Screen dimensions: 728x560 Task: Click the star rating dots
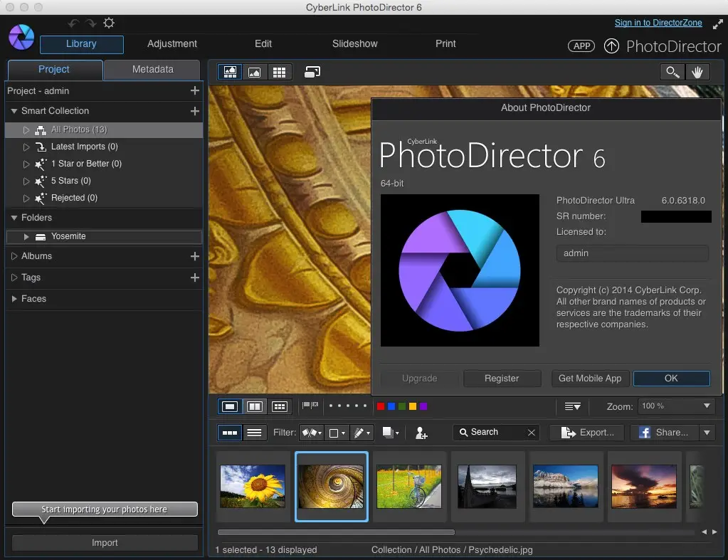pos(348,406)
